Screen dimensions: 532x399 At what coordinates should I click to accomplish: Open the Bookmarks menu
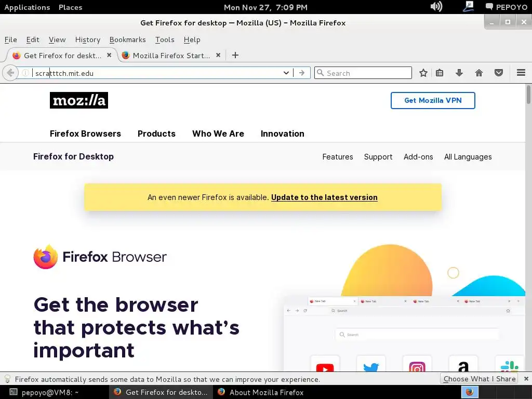pyautogui.click(x=128, y=39)
